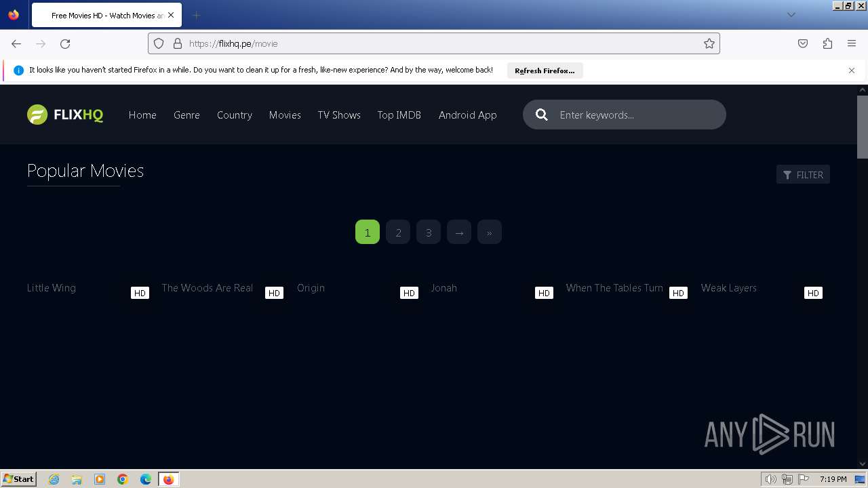Go to pagination page 2
Image resolution: width=868 pixels, height=488 pixels.
pos(398,232)
